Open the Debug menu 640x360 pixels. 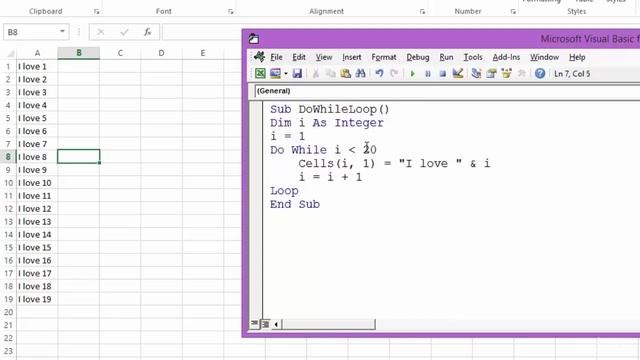(x=418, y=57)
